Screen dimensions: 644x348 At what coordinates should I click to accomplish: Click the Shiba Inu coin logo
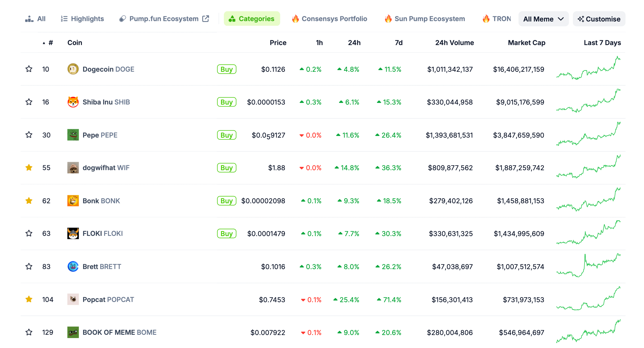(73, 102)
